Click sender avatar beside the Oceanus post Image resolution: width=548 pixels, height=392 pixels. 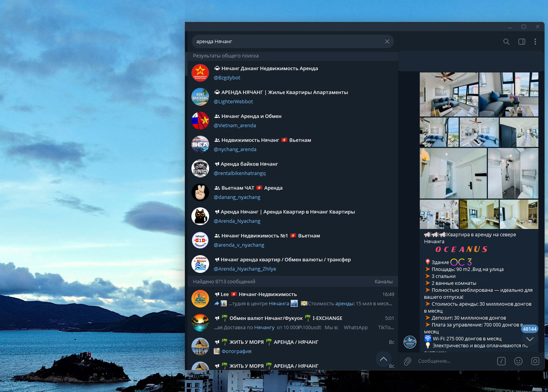[x=410, y=342]
